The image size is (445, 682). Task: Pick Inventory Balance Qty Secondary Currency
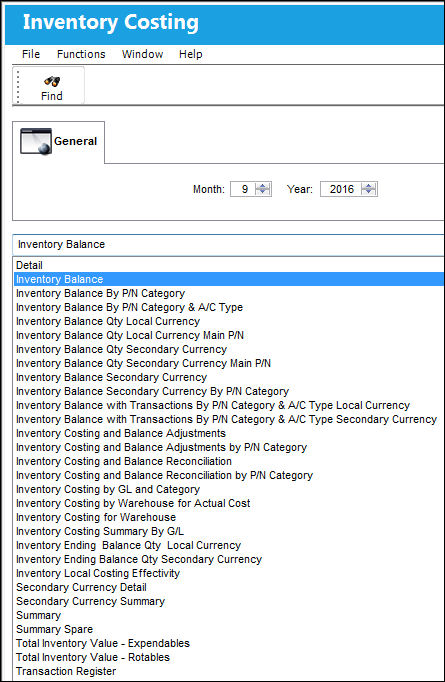pos(229,349)
